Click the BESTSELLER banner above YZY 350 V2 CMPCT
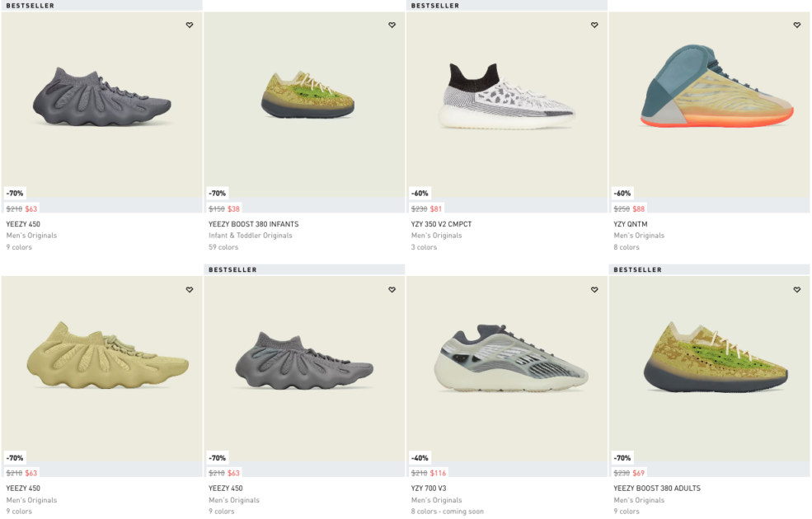Image resolution: width=812 pixels, height=519 pixels. 506,5
